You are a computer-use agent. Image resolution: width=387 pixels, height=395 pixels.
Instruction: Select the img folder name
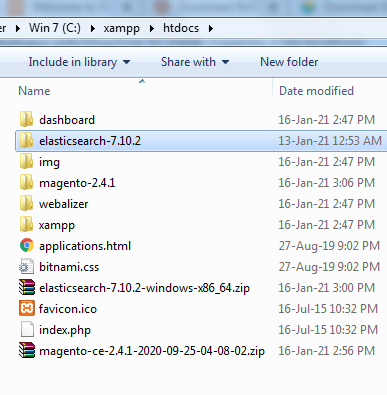[49, 162]
